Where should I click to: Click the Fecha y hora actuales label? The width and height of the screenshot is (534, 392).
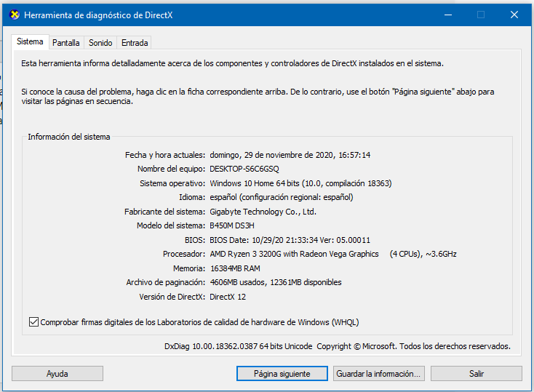[x=165, y=155]
